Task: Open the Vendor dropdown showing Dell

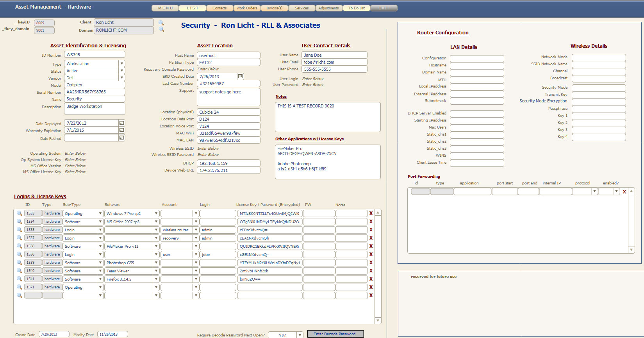Action: coord(122,78)
